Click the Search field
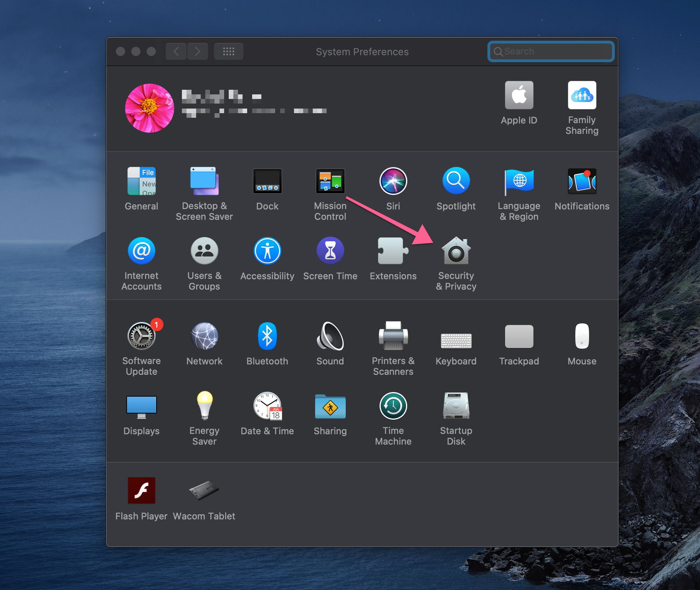The image size is (700, 590). [x=551, y=51]
